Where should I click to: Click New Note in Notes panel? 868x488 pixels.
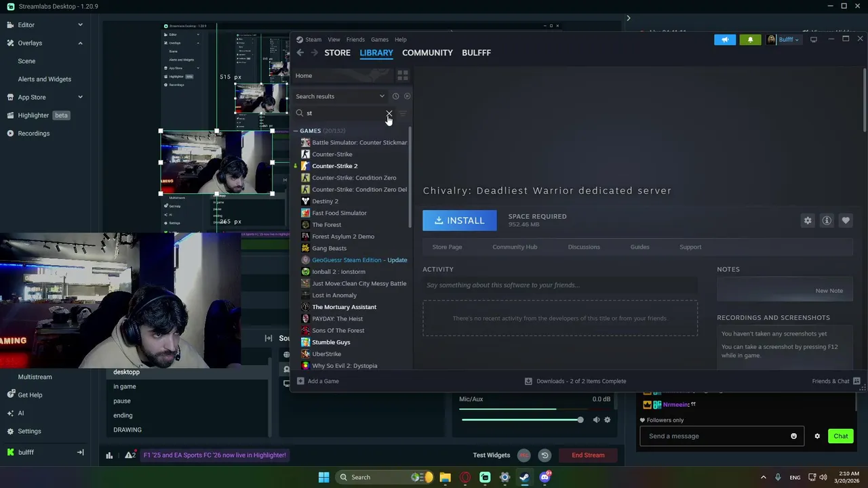829,291
